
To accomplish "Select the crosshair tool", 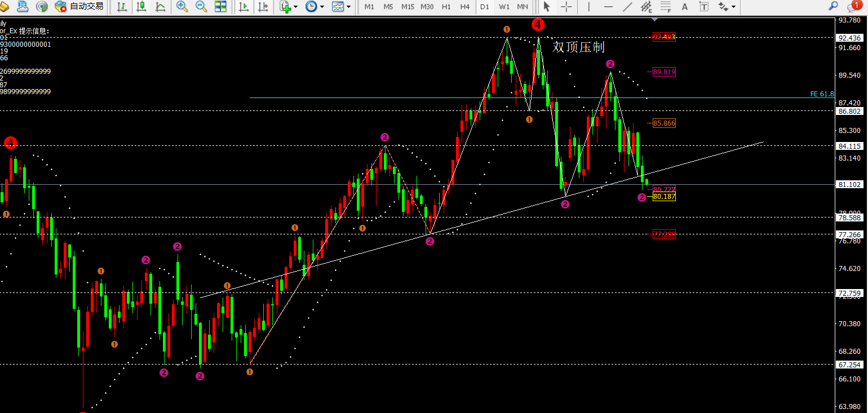I will click(x=566, y=7).
